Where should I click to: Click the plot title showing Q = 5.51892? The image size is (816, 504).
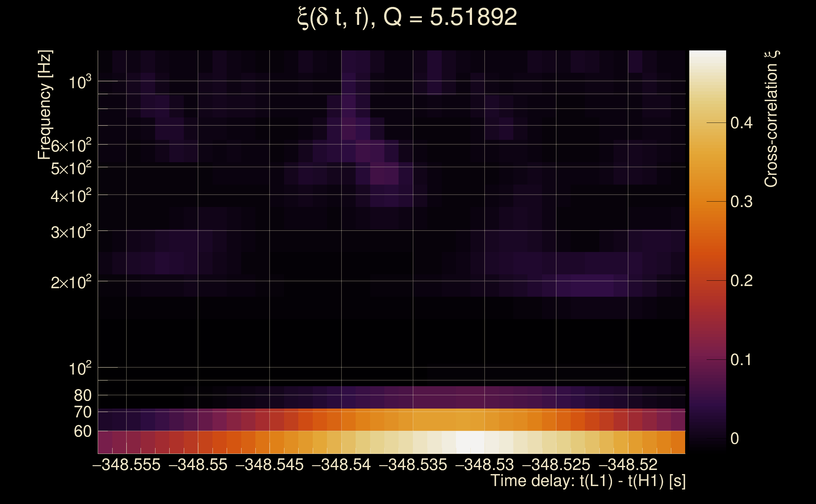(407, 17)
